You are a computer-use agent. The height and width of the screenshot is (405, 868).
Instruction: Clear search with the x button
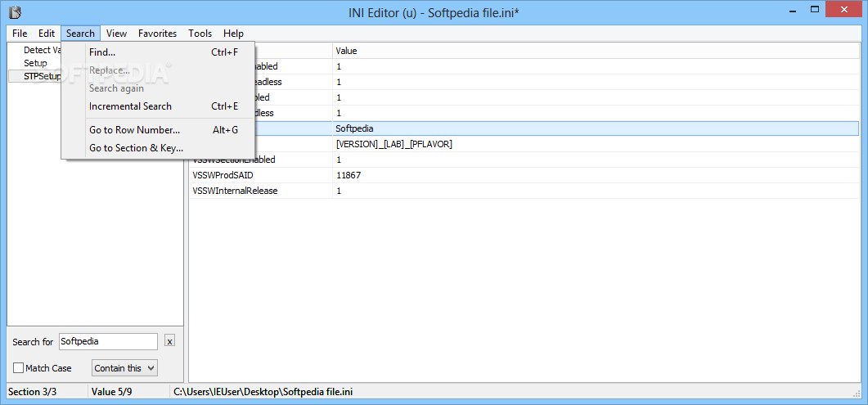click(170, 341)
